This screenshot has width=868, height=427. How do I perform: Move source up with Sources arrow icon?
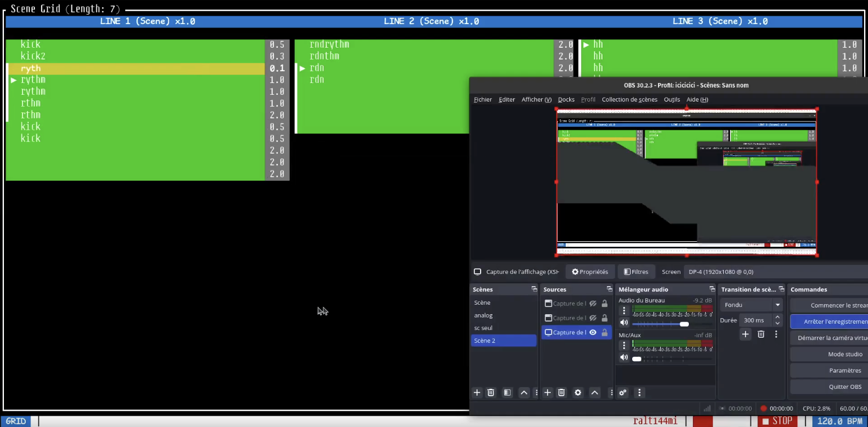click(x=595, y=393)
